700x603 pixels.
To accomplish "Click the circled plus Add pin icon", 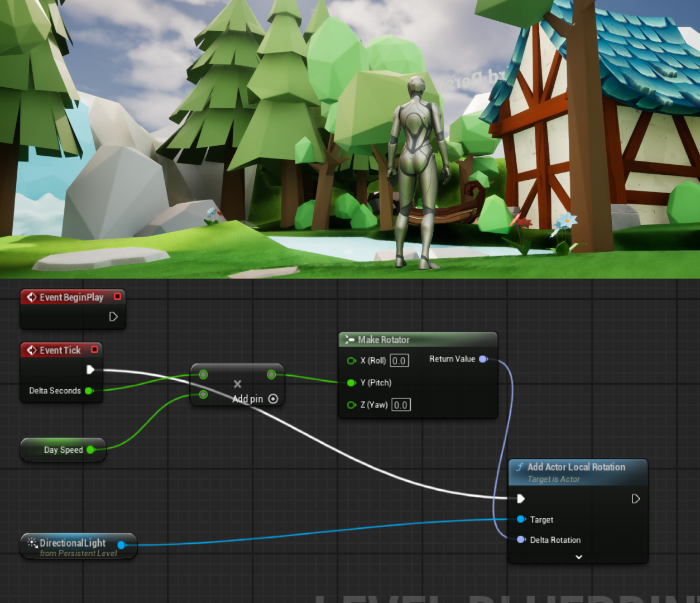I will point(273,399).
